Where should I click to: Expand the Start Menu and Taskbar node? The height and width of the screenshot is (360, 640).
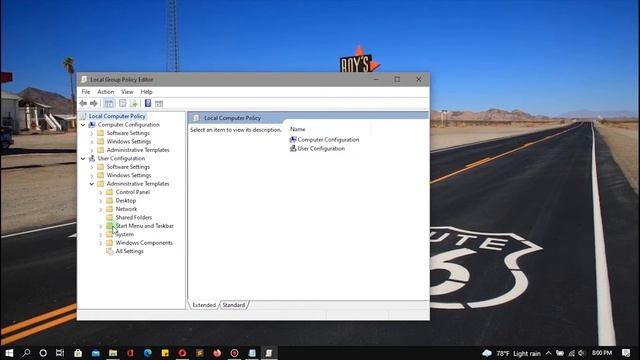click(101, 226)
